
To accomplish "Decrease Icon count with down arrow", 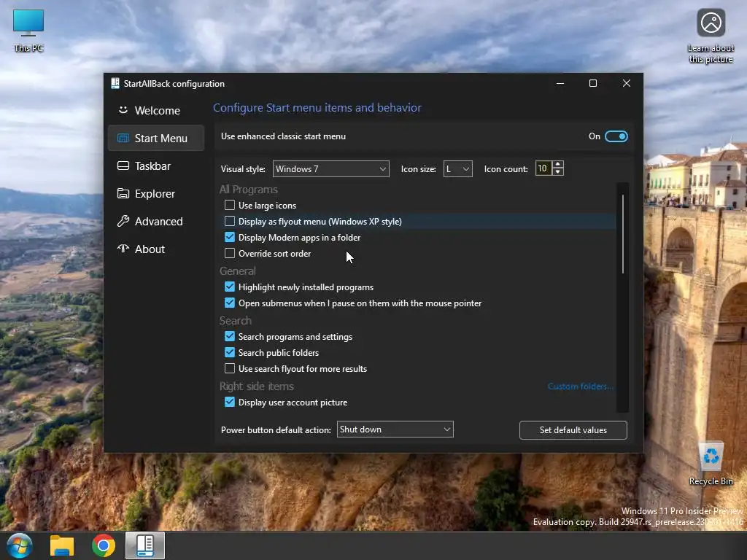I will [558, 172].
